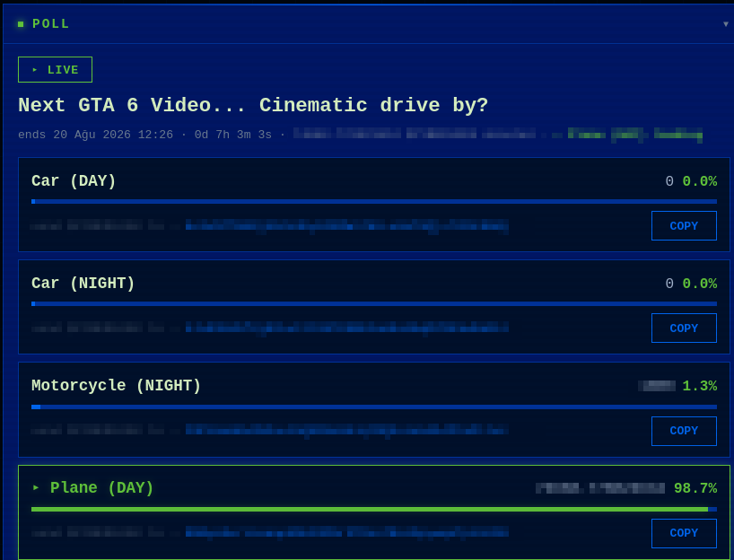Click the POLL header title

(50, 24)
